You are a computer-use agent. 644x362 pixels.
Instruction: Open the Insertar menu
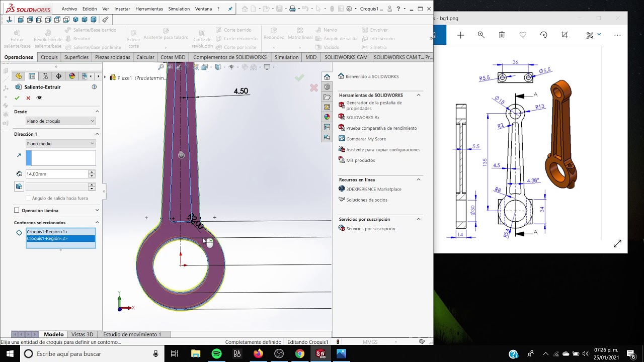coord(122,9)
